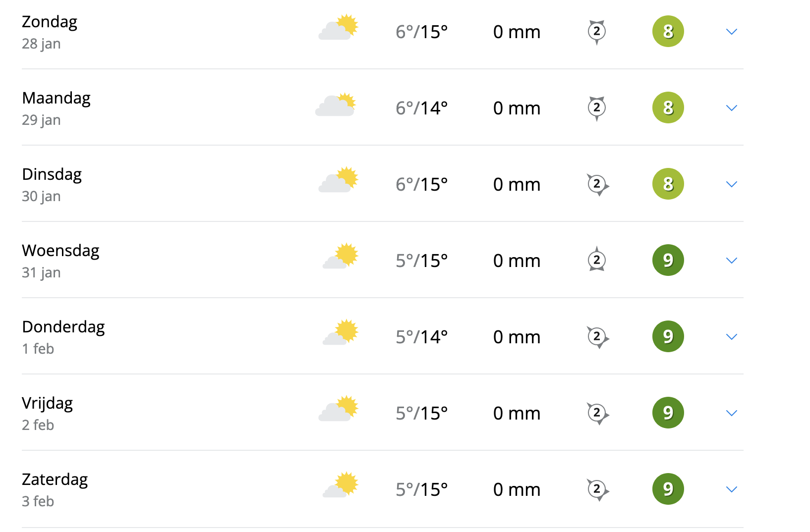Click the sunny icon for Zaterdag 3 feb
The image size is (810, 532).
coord(340,484)
